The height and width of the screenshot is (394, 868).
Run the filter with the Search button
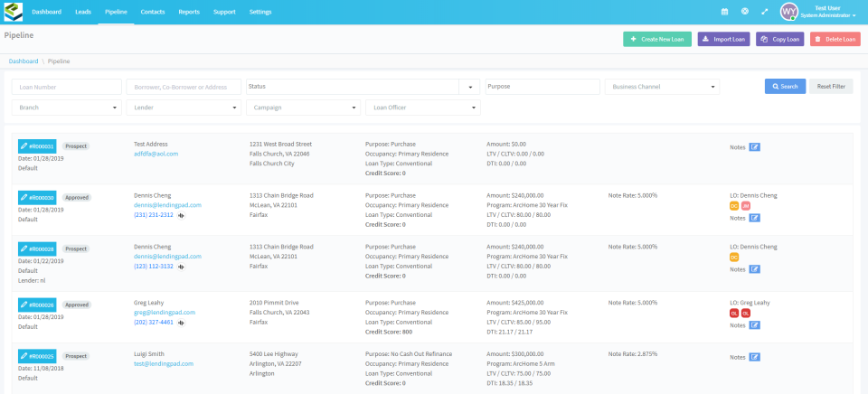(785, 87)
